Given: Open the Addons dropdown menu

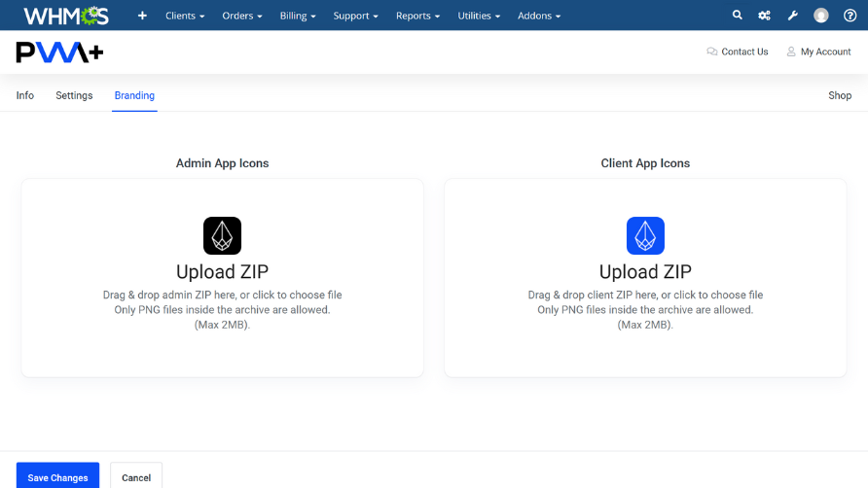Looking at the screenshot, I should coord(538,16).
